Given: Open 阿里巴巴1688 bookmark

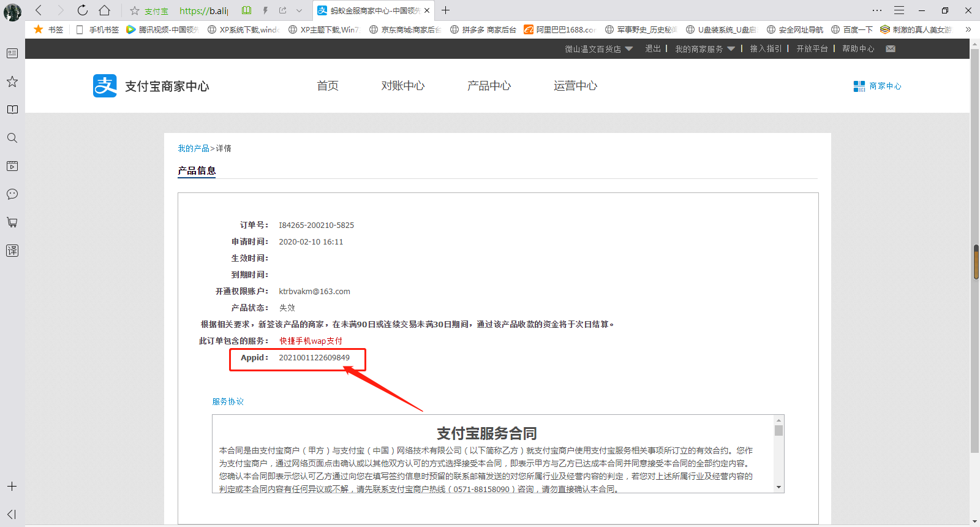Looking at the screenshot, I should tap(560, 29).
